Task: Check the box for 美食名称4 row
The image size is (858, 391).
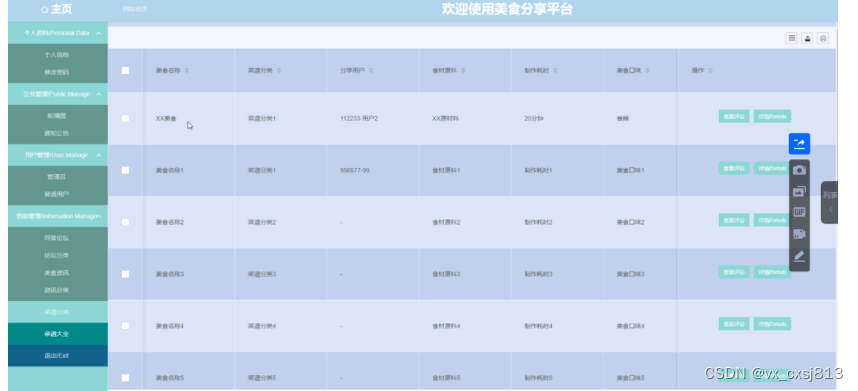Action: coord(125,326)
